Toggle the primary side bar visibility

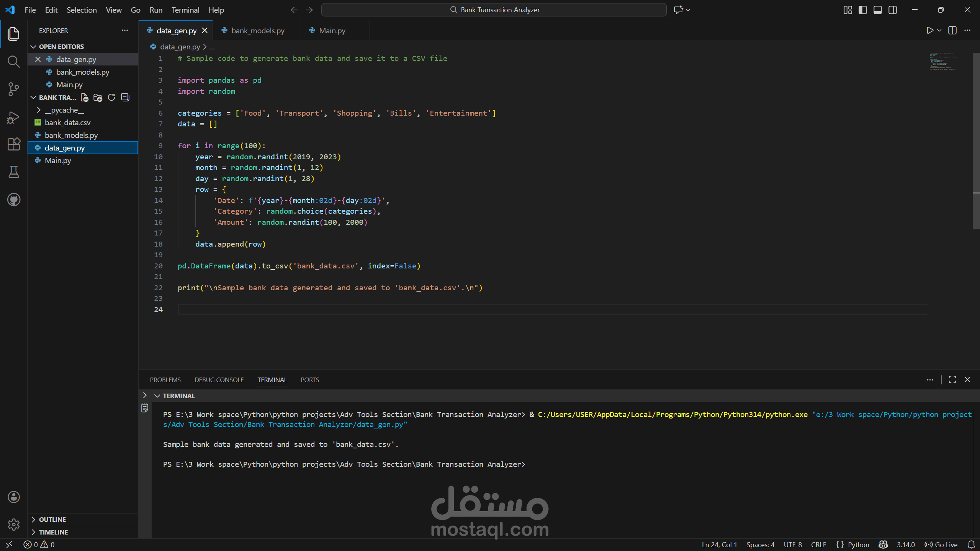(862, 10)
